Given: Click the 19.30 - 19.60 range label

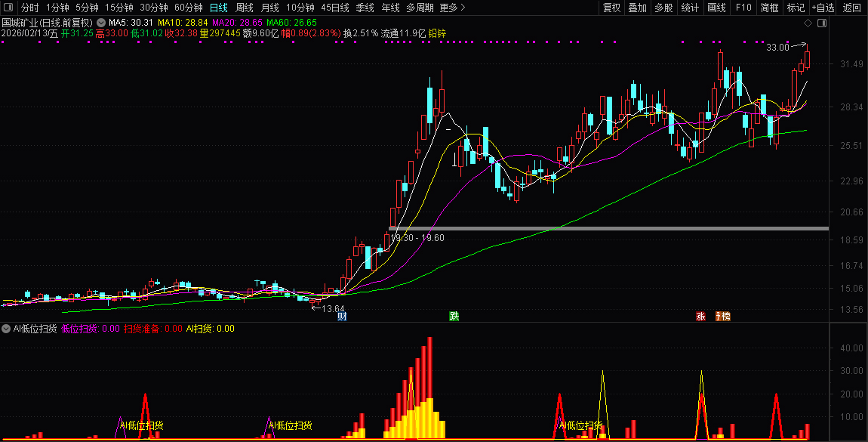Looking at the screenshot, I should 417,237.
